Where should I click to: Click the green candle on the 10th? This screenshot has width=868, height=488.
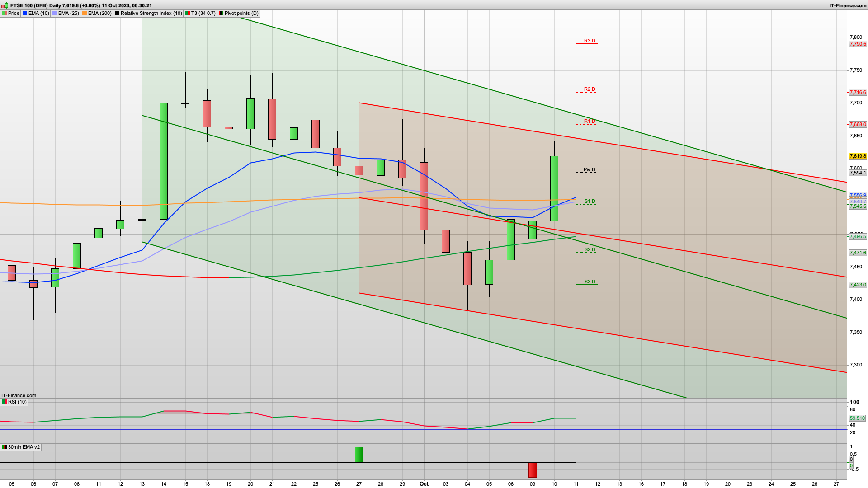554,189
